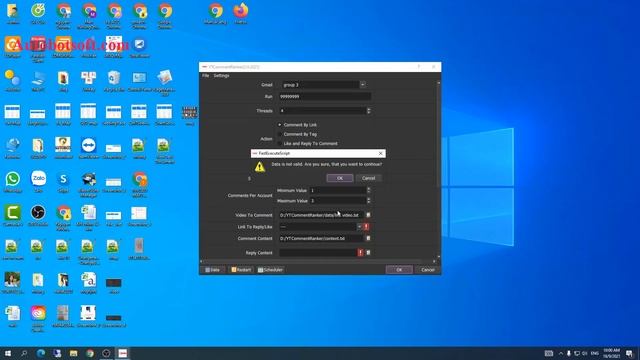Launch the Camtasia desktop shortcut

13,216
